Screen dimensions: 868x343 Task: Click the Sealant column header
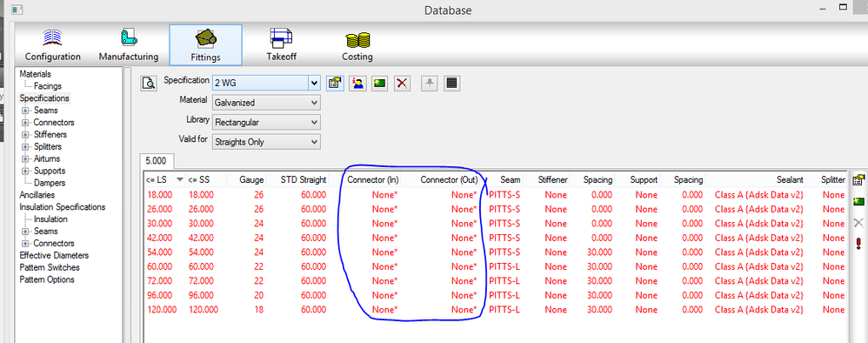(756, 179)
